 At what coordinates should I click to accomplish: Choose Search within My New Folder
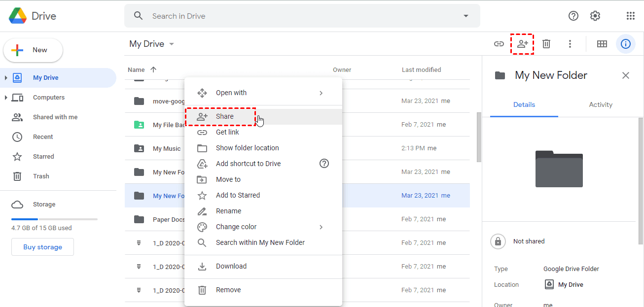263,243
